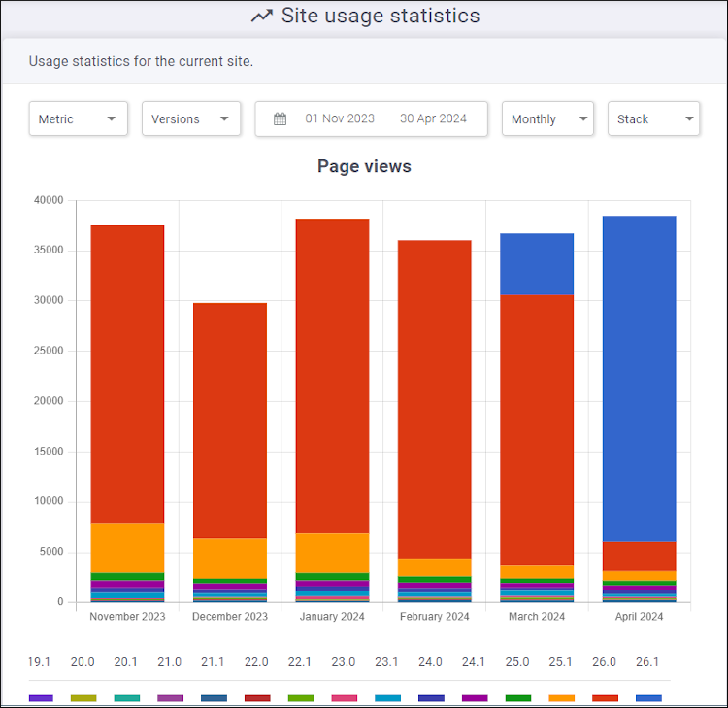Click the blue segment of April 2024 bar
This screenshot has height=708, width=728.
point(639,379)
